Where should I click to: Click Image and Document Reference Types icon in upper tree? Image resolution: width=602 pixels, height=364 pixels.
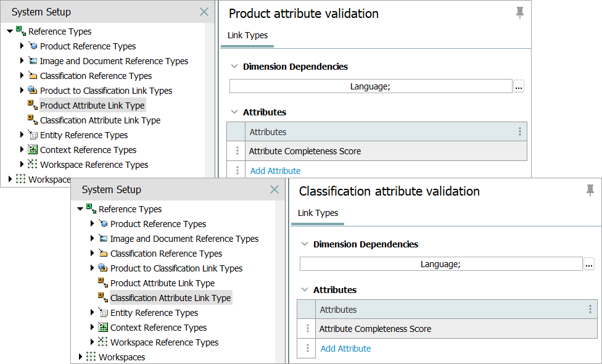pyautogui.click(x=33, y=60)
